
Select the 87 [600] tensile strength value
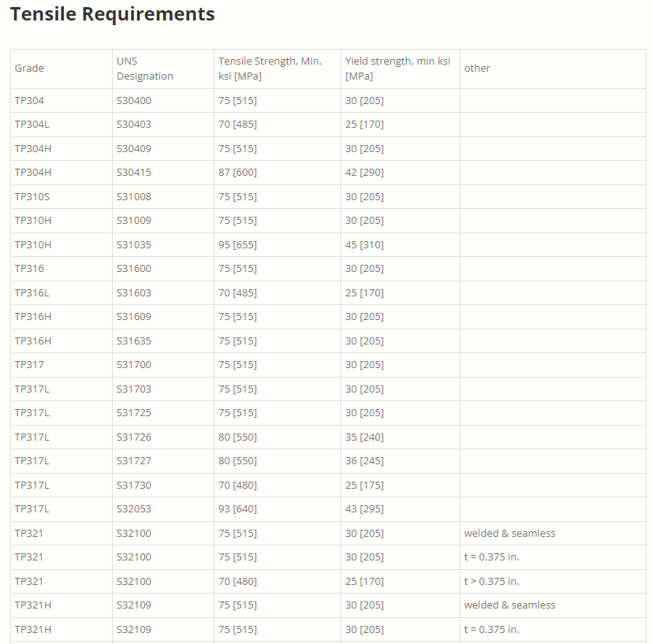click(237, 173)
